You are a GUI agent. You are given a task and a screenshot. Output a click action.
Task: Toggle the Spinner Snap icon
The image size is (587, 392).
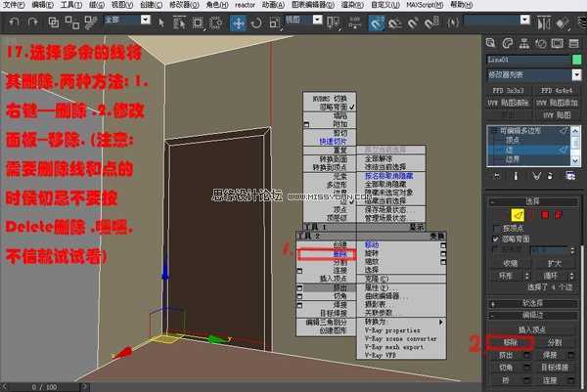pos(431,23)
